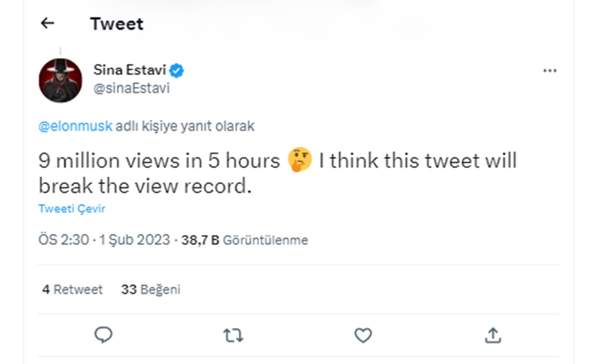Open the share upload arrow icon

coord(493,336)
